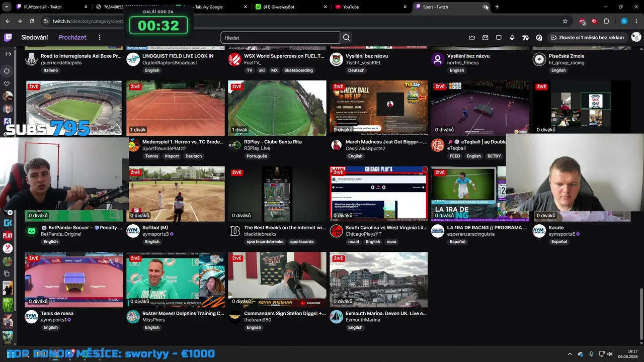Screen dimensions: 644x362
Task: Filter by the Português tag
Action: coord(257,156)
